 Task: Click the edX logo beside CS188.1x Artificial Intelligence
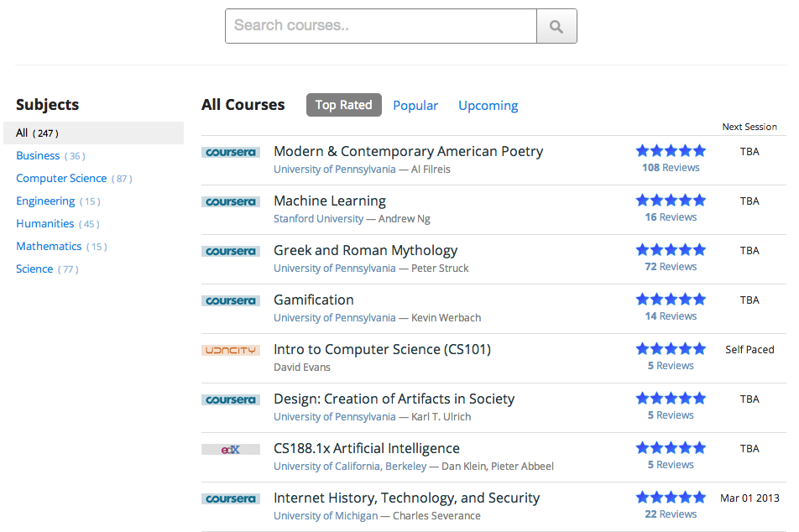tap(231, 449)
